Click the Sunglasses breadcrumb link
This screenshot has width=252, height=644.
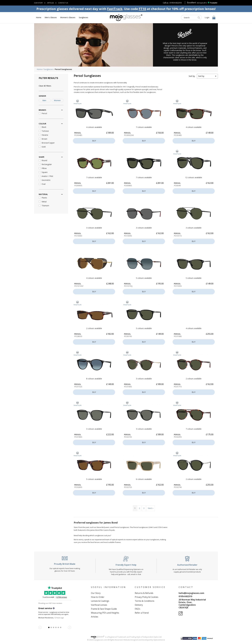[49, 69]
